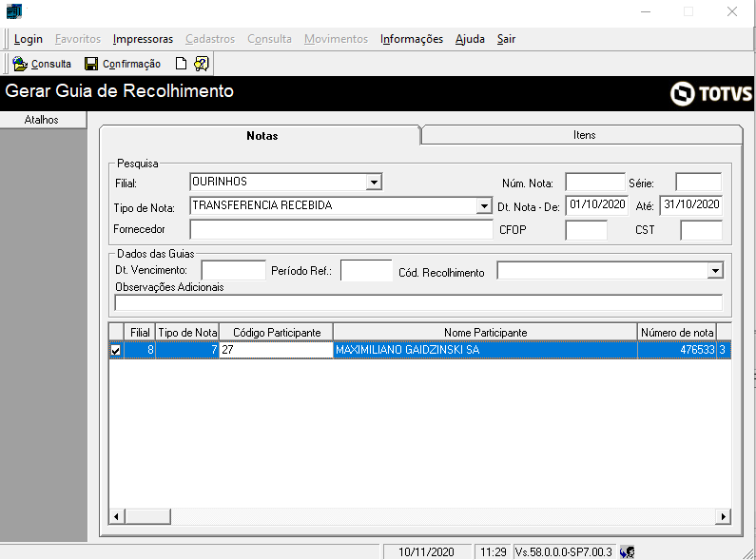
Task: Click the status bar date 10/11/2020
Action: (426, 551)
